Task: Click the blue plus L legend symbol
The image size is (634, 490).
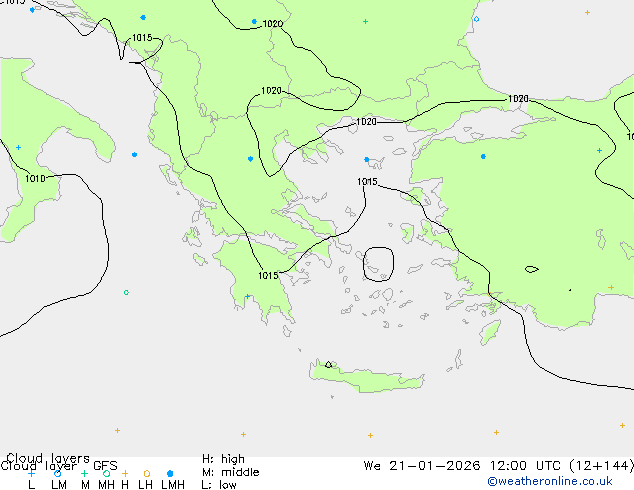Action: tap(32, 473)
